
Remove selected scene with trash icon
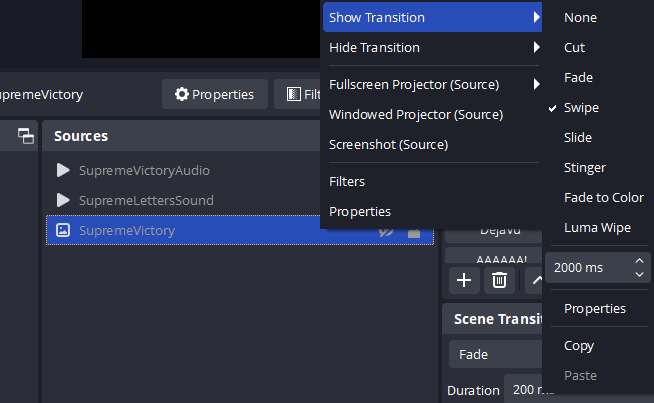point(499,280)
